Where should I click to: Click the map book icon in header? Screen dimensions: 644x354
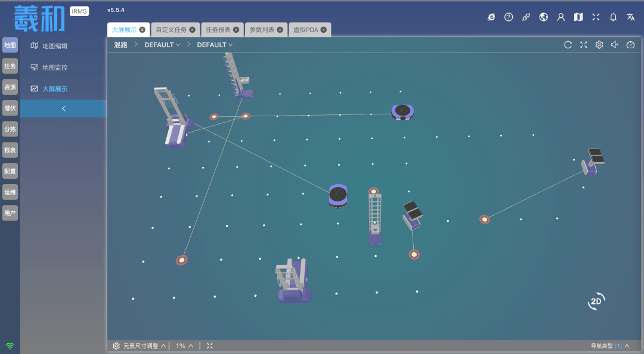click(578, 17)
